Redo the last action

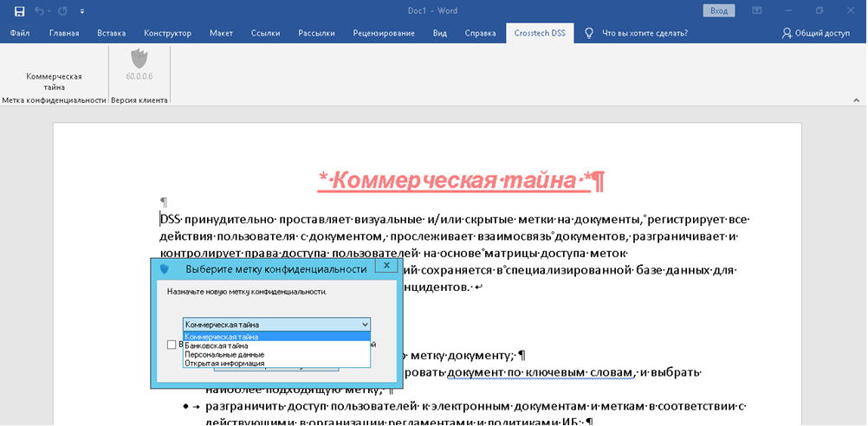pyautogui.click(x=63, y=11)
